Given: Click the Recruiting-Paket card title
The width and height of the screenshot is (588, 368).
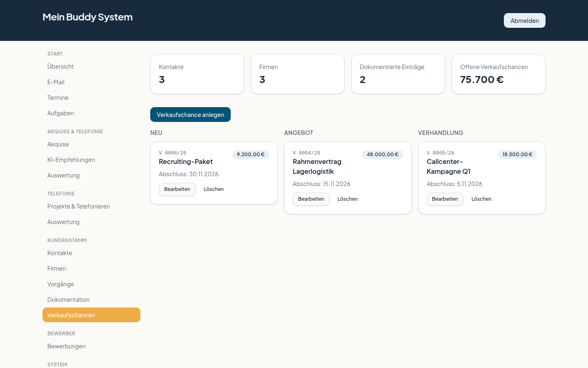Looking at the screenshot, I should point(186,162).
